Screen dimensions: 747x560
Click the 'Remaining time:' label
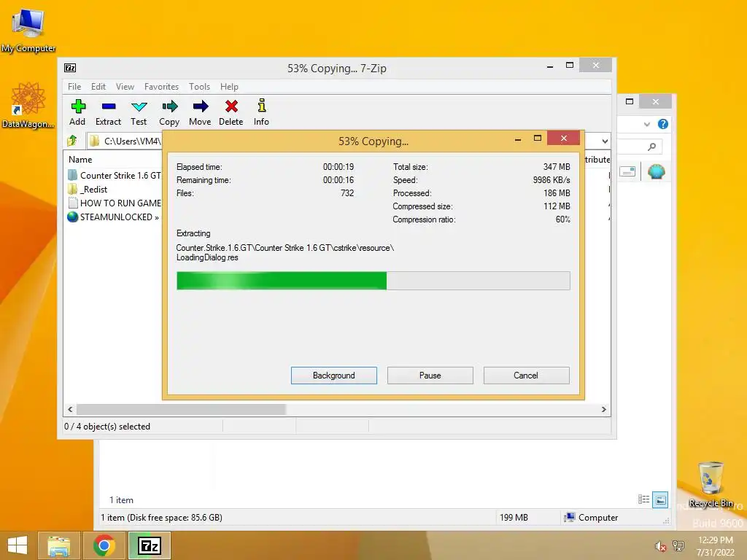[x=204, y=180]
